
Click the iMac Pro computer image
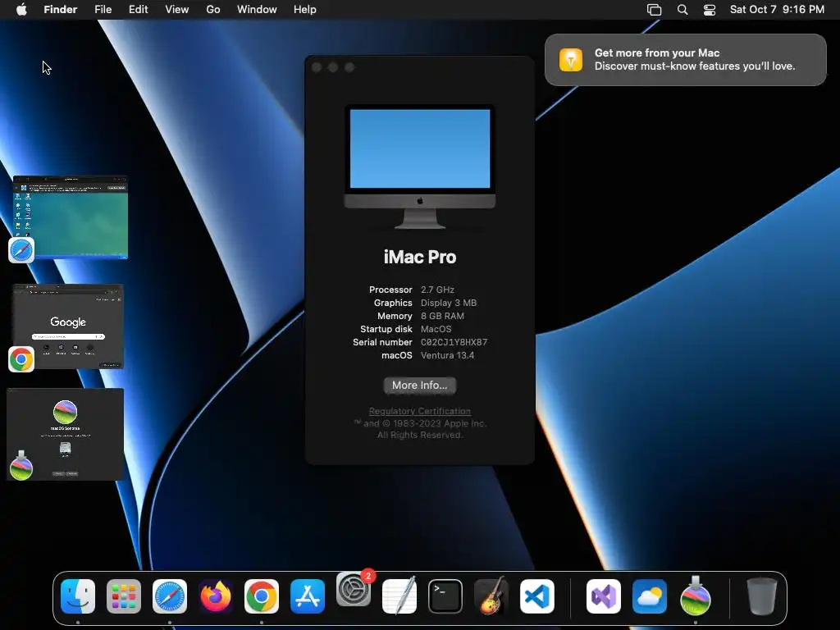point(419,167)
